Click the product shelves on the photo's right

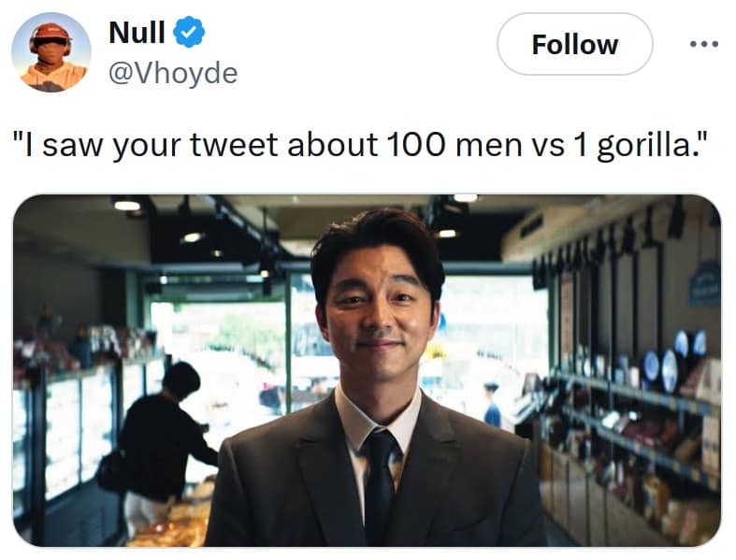click(636, 439)
